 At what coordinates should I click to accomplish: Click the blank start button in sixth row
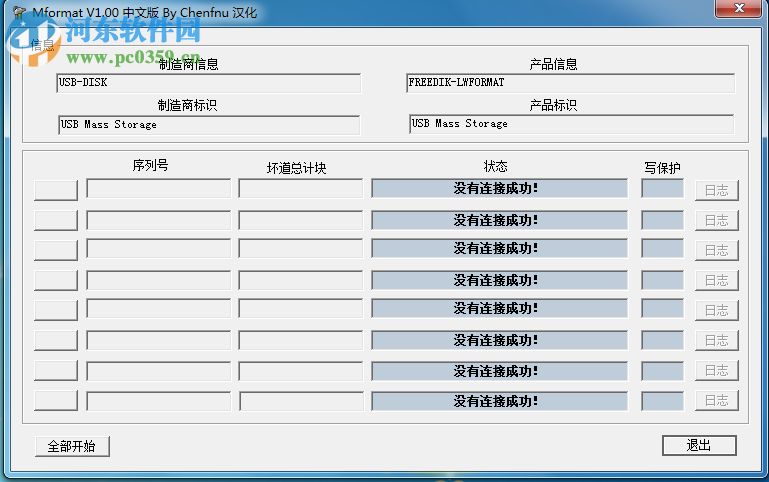point(56,340)
